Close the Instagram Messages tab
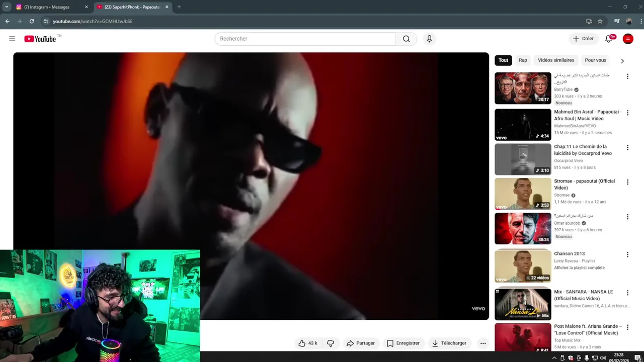The height and width of the screenshot is (362, 644). click(86, 7)
